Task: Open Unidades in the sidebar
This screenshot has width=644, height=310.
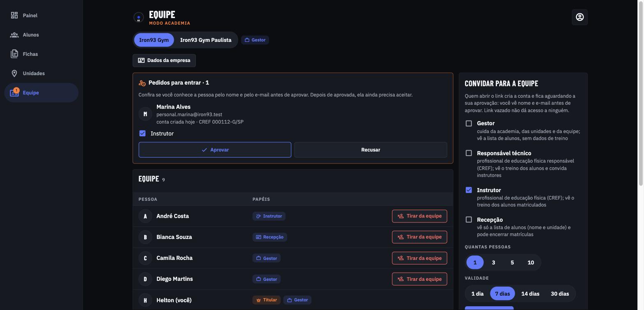Action: 41,73
